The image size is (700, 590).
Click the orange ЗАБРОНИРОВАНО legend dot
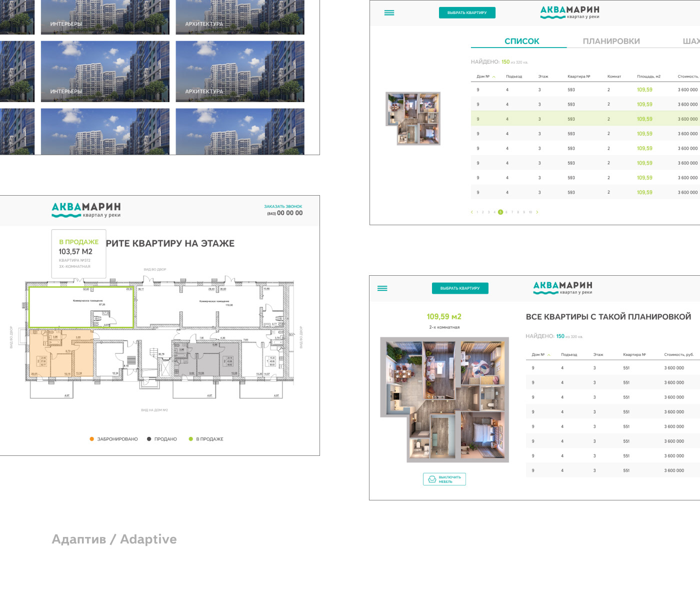91,439
